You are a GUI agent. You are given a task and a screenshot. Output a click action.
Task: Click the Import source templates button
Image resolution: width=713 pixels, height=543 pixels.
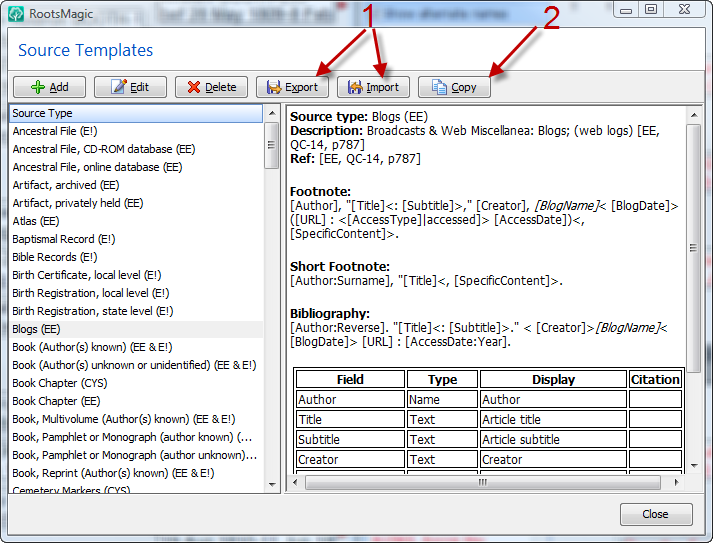[373, 87]
